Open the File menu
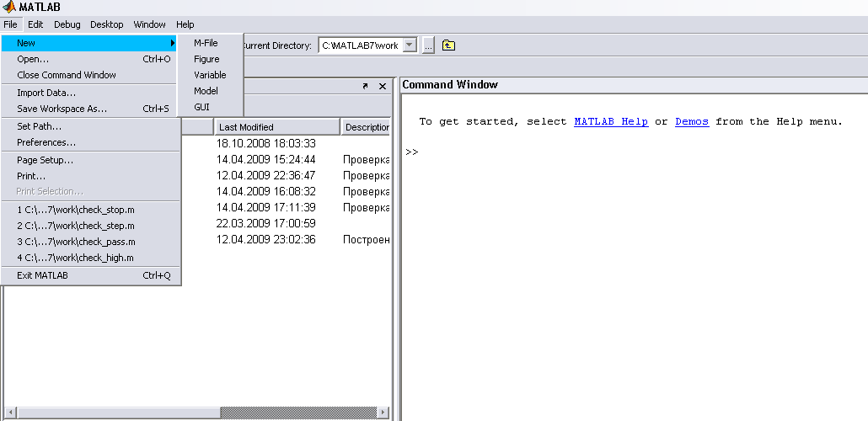The image size is (868, 421). pyautogui.click(x=10, y=24)
